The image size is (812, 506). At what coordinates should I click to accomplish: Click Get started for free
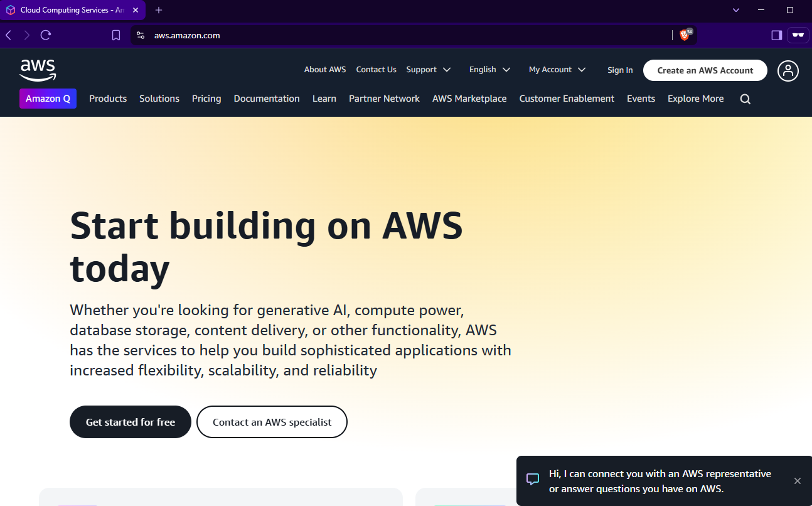point(131,422)
